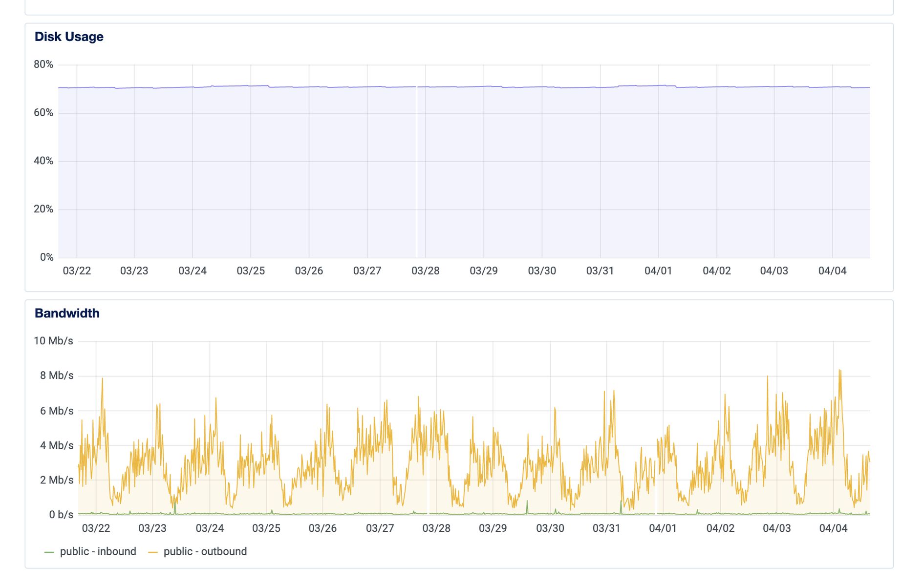Click the green inbound legend line marker
Viewport: 924px width, 586px height.
pyautogui.click(x=49, y=552)
